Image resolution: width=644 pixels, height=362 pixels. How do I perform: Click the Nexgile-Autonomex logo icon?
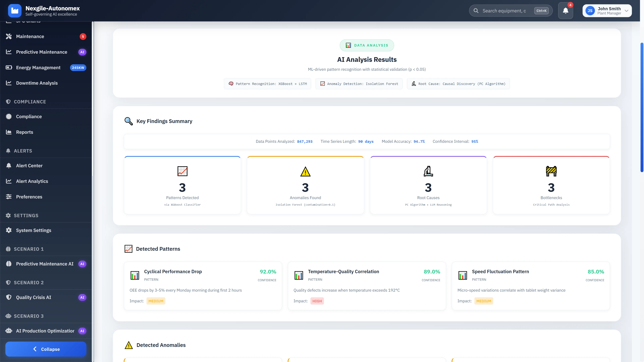(x=15, y=11)
